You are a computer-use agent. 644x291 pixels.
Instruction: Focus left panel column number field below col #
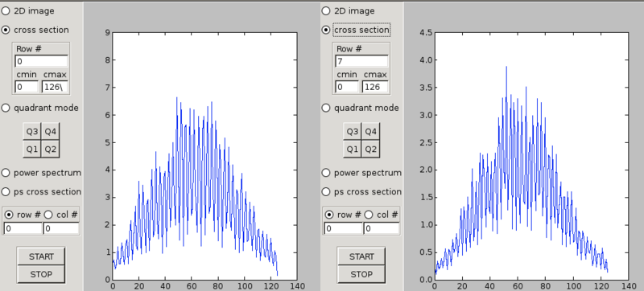(61, 228)
